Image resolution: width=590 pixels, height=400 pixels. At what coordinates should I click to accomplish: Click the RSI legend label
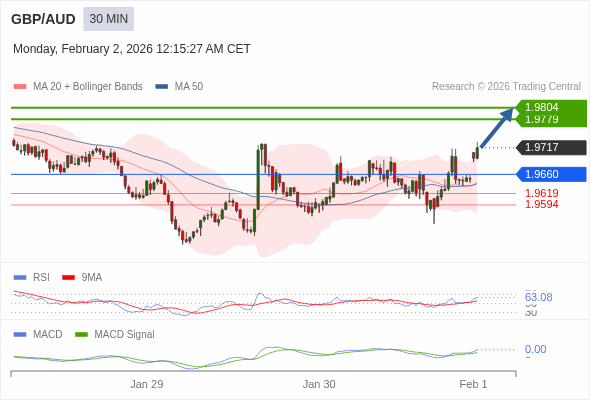[41, 278]
